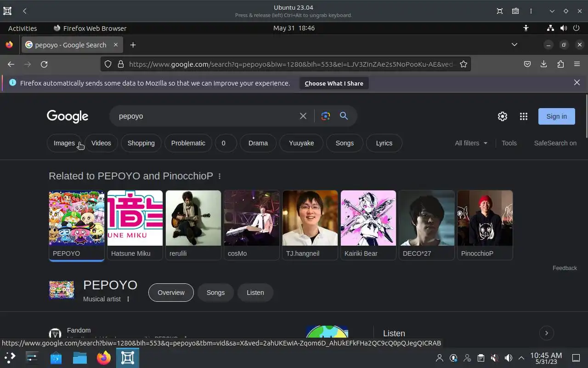Viewport: 588px width, 368px height.
Task: Open search by image camera icon
Action: click(x=326, y=116)
